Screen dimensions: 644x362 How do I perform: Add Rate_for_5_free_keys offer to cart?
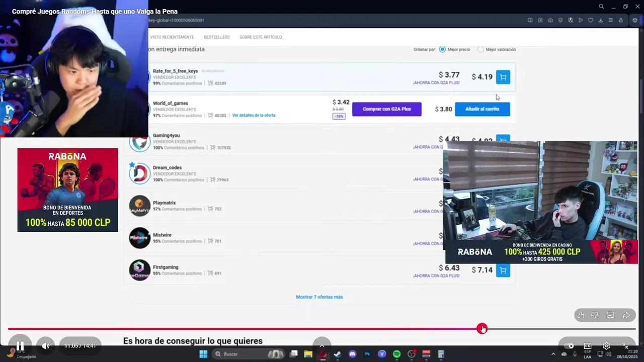point(503,77)
